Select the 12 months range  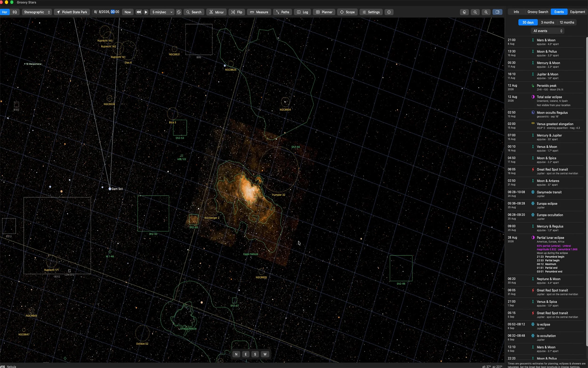[567, 22]
